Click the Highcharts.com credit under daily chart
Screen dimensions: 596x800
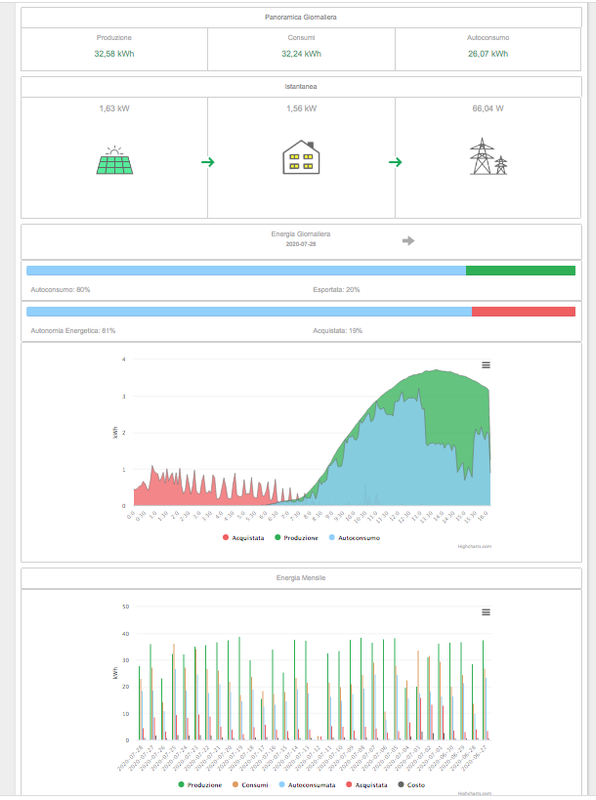474,546
